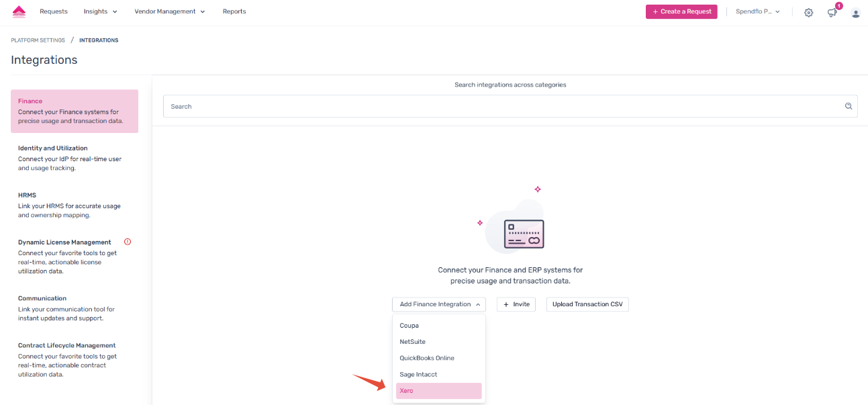Choose NetSuite from the dropdown

click(439, 342)
